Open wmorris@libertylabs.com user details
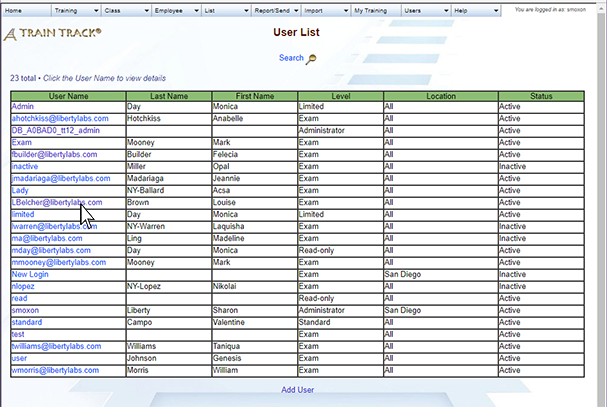Viewport: 607px width, 407px height. (x=55, y=371)
